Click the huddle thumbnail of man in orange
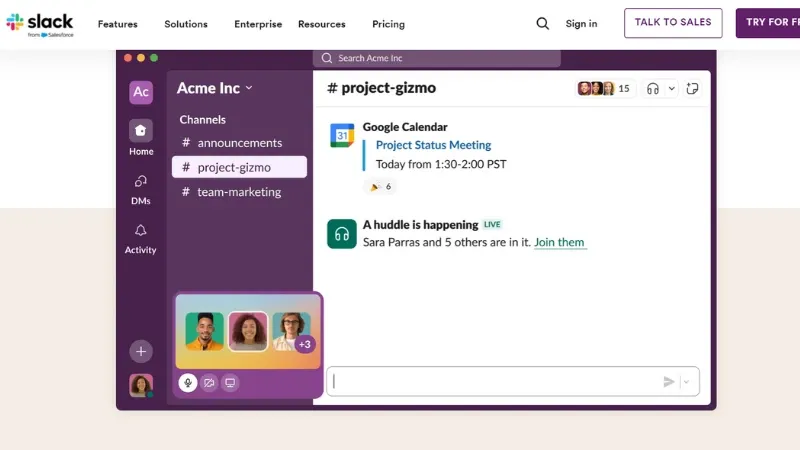Viewport: 800px width, 450px height. [x=204, y=332]
